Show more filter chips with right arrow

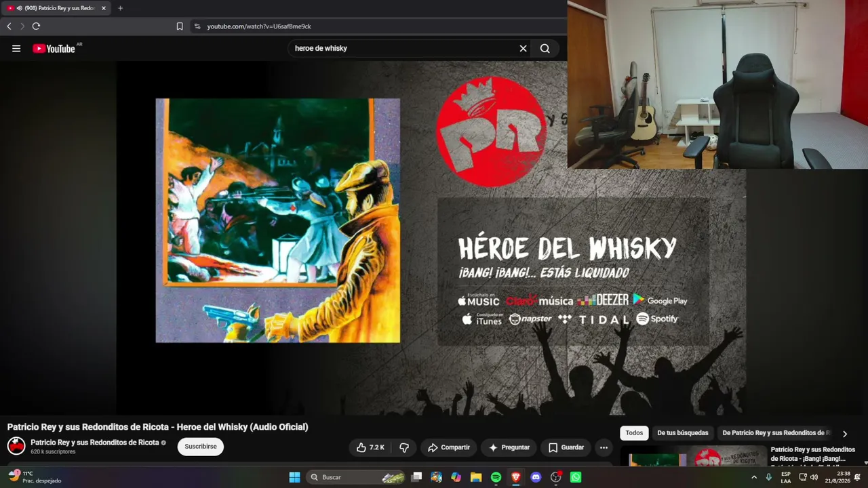click(844, 434)
